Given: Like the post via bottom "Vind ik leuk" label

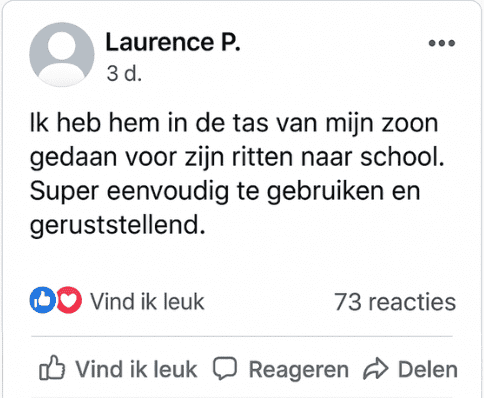Looking at the screenshot, I should (x=136, y=369).
